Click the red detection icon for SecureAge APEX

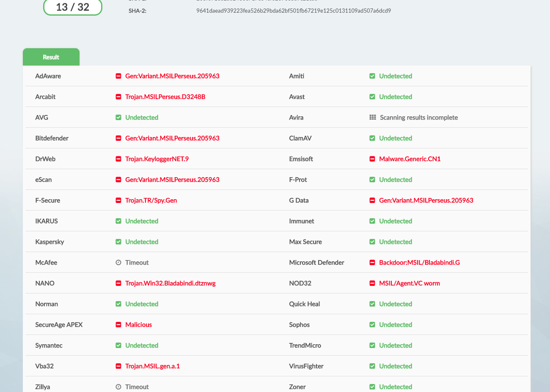[x=118, y=325]
